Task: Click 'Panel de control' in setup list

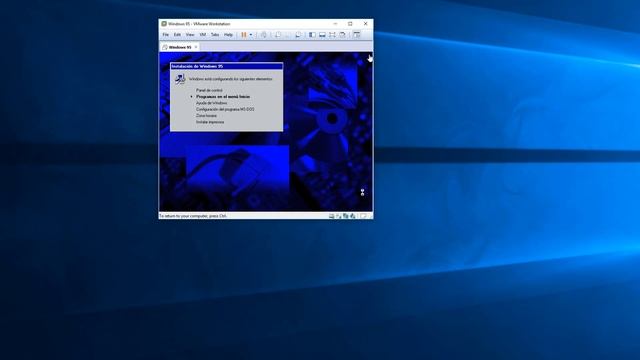Action: point(209,90)
